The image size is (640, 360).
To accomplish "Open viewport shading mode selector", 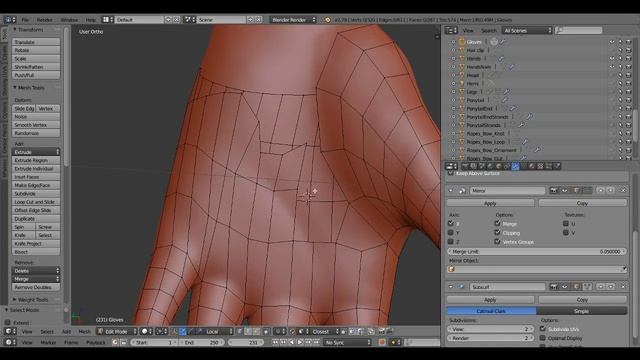I will (147, 331).
